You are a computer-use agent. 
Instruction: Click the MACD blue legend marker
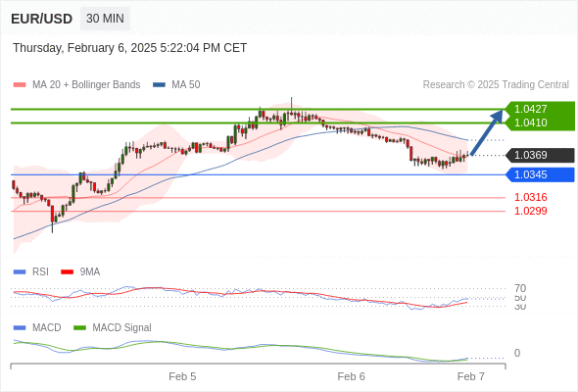pyautogui.click(x=20, y=327)
